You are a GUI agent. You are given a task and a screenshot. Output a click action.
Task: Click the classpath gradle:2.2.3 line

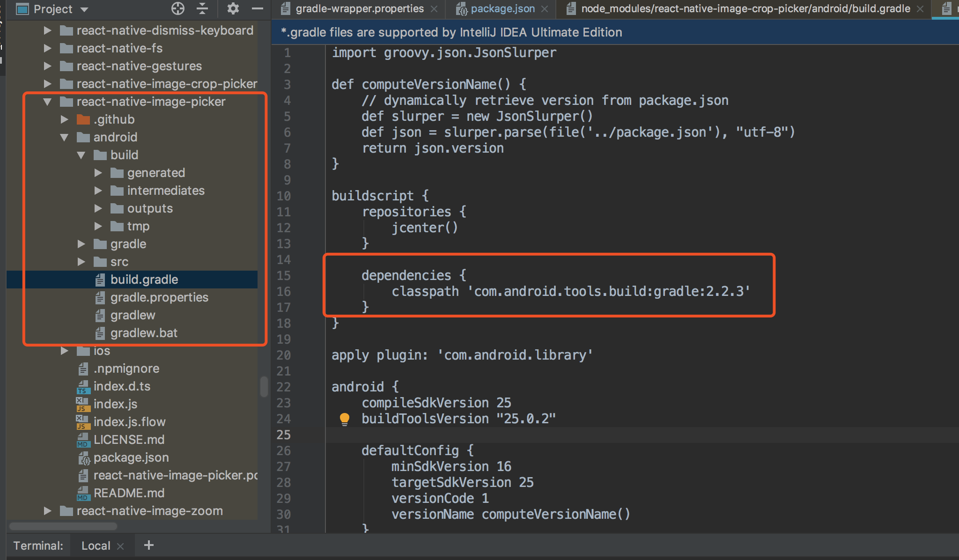(x=571, y=291)
